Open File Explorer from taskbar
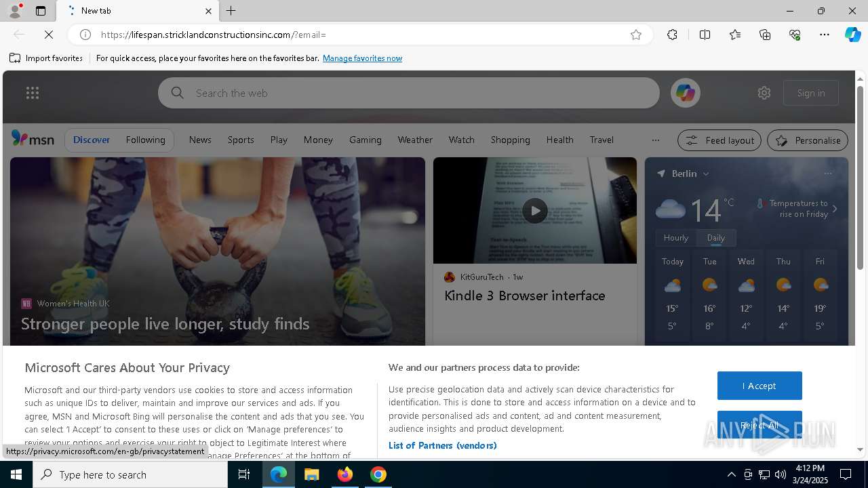The height and width of the screenshot is (488, 868). pyautogui.click(x=311, y=474)
